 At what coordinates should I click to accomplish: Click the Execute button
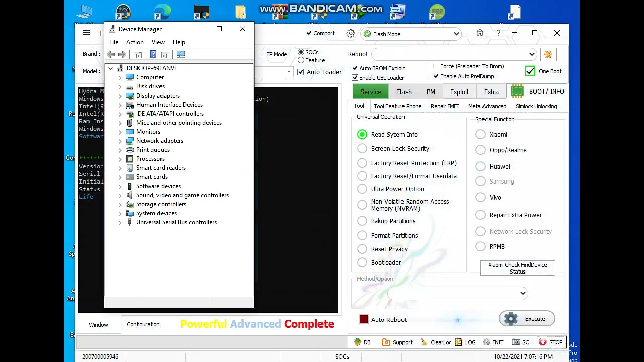[527, 319]
